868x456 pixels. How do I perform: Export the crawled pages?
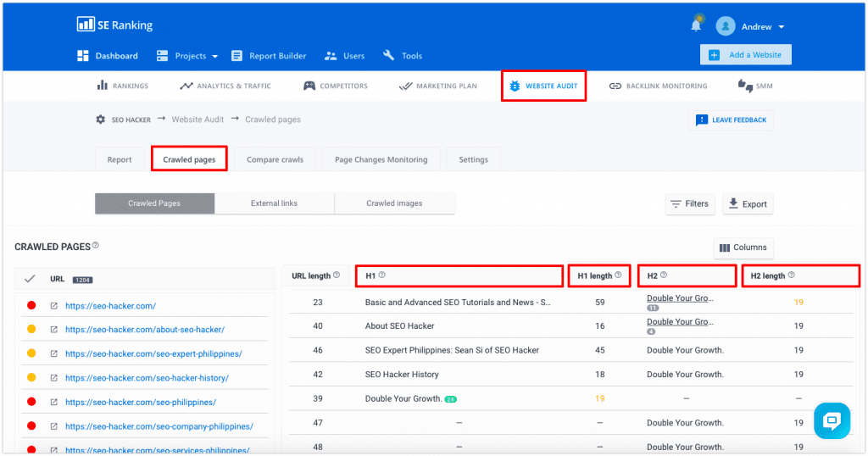(x=748, y=203)
